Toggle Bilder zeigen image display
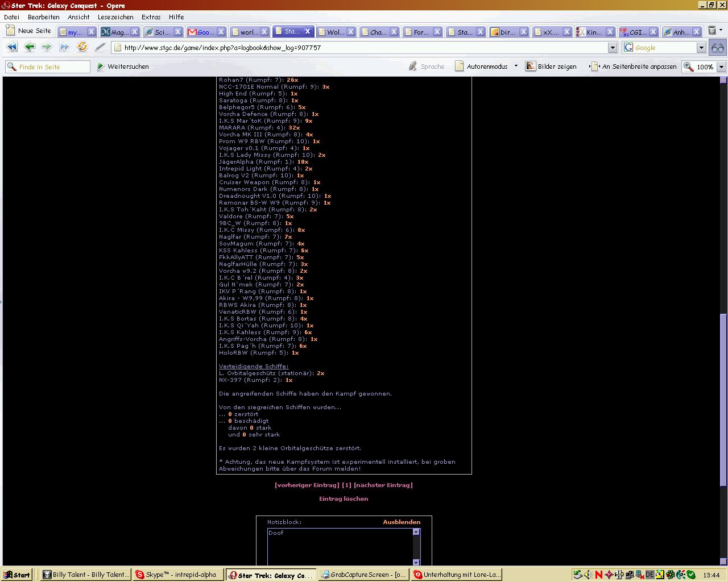The image size is (728, 582). 551,66
